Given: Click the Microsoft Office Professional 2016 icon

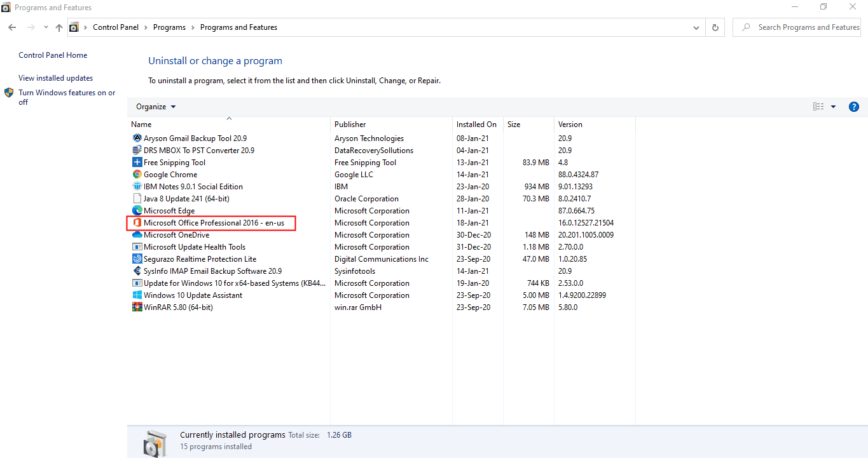Looking at the screenshot, I should (137, 222).
